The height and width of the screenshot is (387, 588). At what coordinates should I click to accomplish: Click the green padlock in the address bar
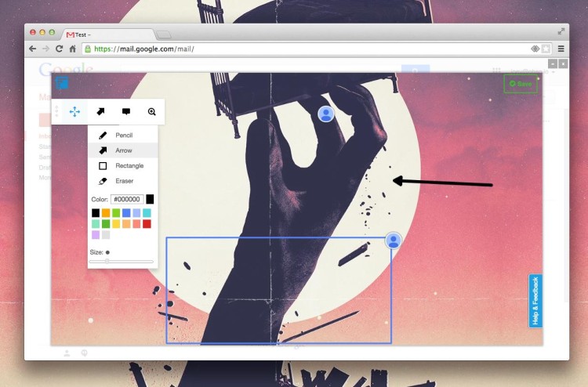[88, 49]
